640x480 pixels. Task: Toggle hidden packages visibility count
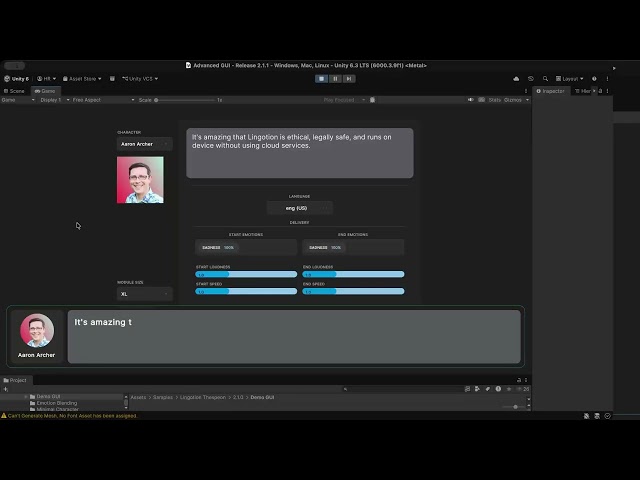(523, 389)
